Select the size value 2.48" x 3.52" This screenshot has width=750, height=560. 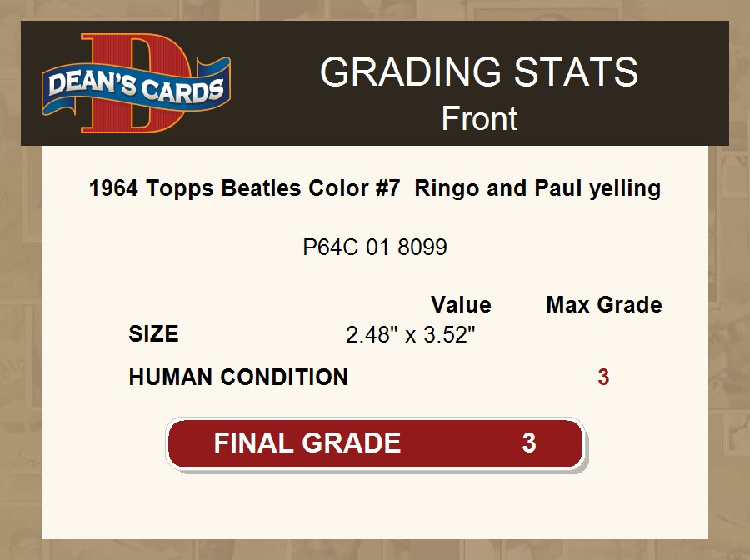pyautogui.click(x=411, y=335)
